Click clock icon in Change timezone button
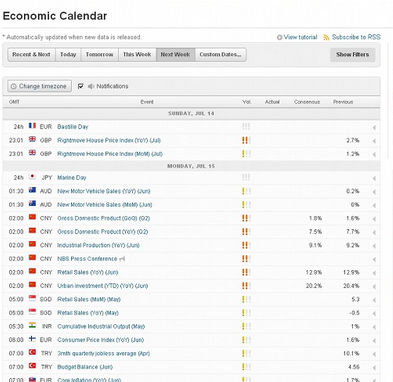Viewport: 393px width, 382px height. click(13, 86)
